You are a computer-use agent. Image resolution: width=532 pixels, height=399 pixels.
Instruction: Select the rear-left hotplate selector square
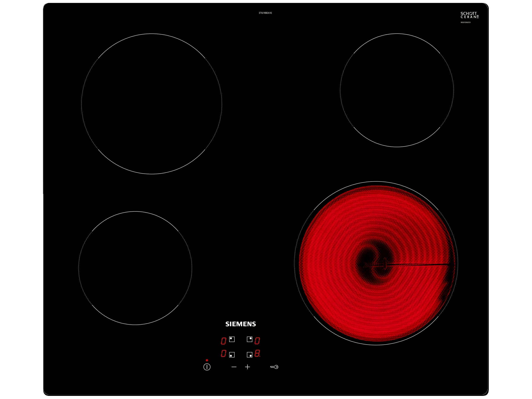pos(232,339)
